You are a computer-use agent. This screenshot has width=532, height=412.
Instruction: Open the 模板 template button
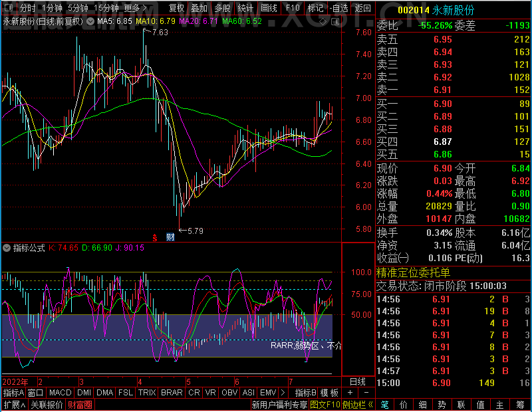pyautogui.click(x=329, y=393)
